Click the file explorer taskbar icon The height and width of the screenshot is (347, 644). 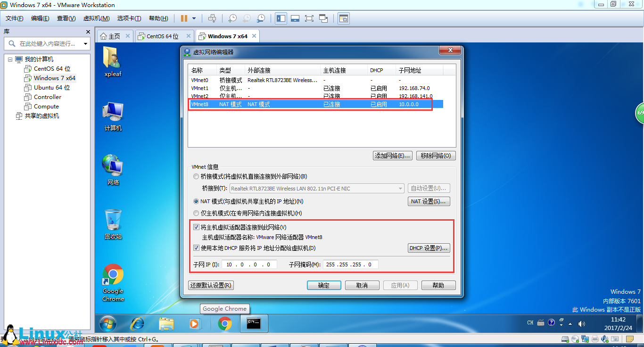[x=166, y=324]
